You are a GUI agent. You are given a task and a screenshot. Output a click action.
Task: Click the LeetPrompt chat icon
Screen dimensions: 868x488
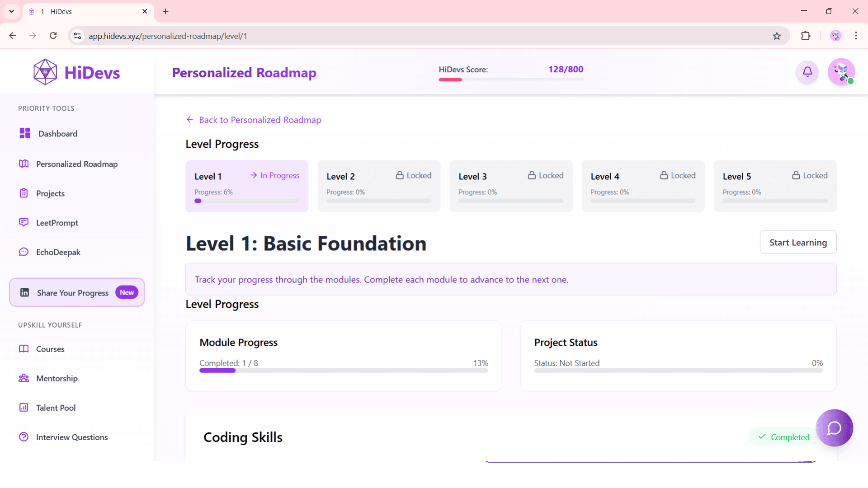coord(24,222)
